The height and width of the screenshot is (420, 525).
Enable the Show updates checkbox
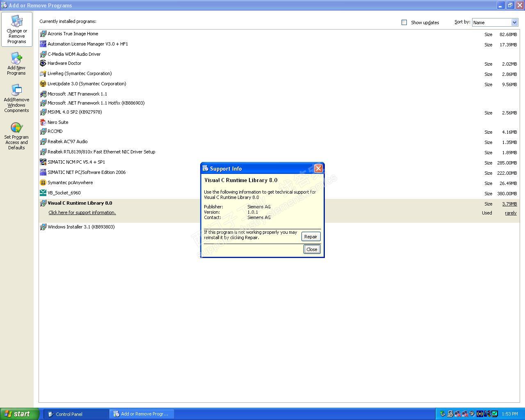[x=404, y=23]
